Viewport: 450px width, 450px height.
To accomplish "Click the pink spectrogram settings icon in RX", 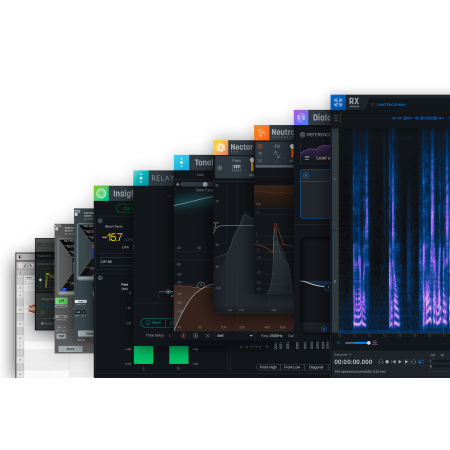I will click(375, 343).
